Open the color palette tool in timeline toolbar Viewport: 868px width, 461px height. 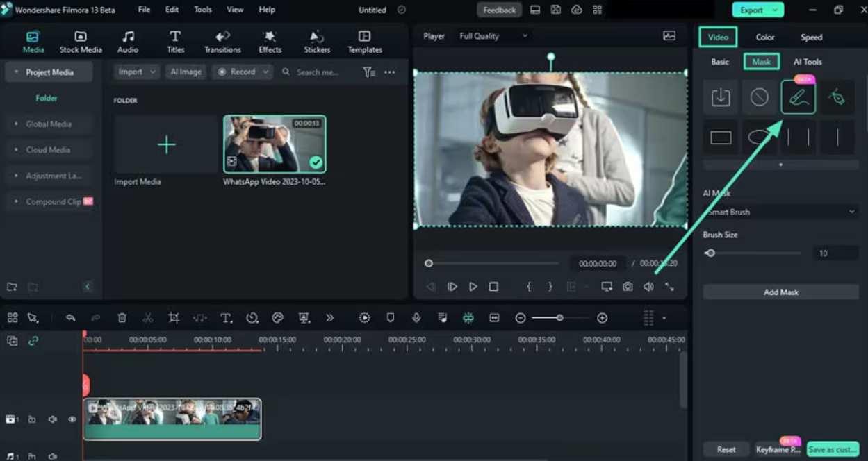277,317
